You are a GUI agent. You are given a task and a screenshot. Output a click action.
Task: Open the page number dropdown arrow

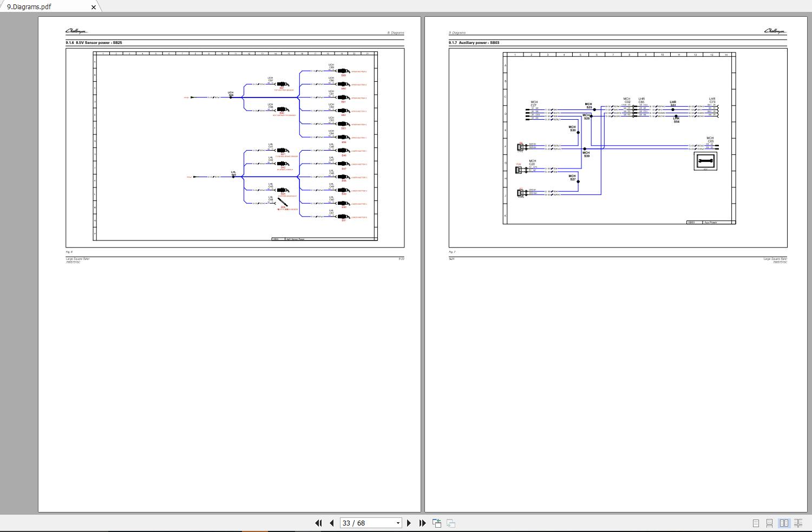pos(398,523)
